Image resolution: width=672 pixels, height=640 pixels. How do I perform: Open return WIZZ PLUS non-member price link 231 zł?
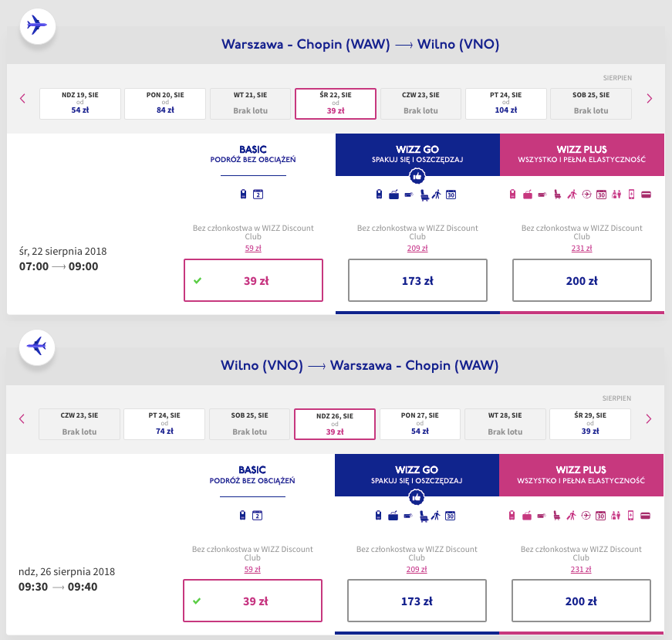point(581,569)
